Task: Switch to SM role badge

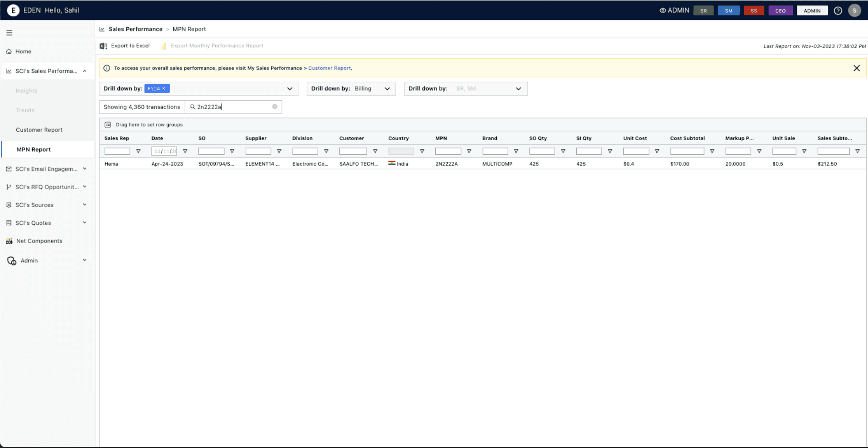Action: [729, 11]
